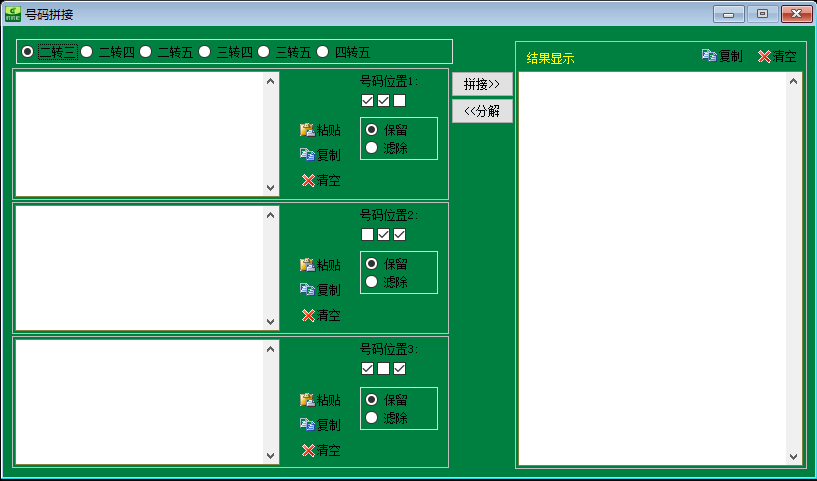
Task: Click the 清空 clear icon in section 1
Action: tap(308, 180)
